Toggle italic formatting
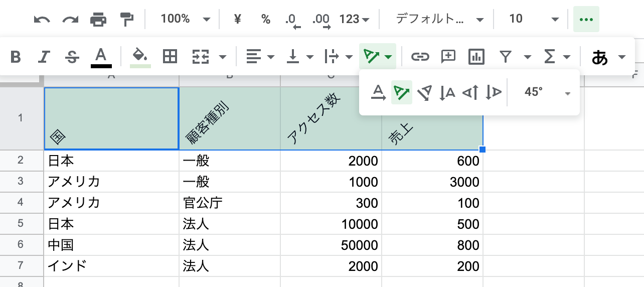Viewport: 644px width, 287px height. (44, 57)
